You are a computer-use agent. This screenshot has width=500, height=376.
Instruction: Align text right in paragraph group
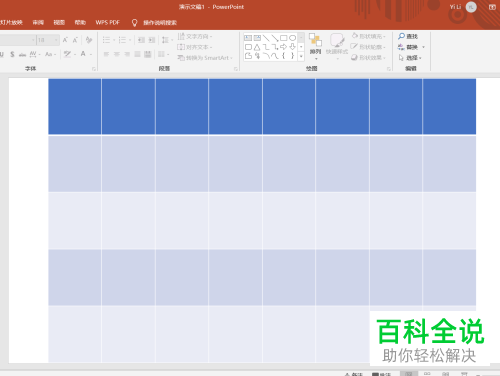click(127, 54)
